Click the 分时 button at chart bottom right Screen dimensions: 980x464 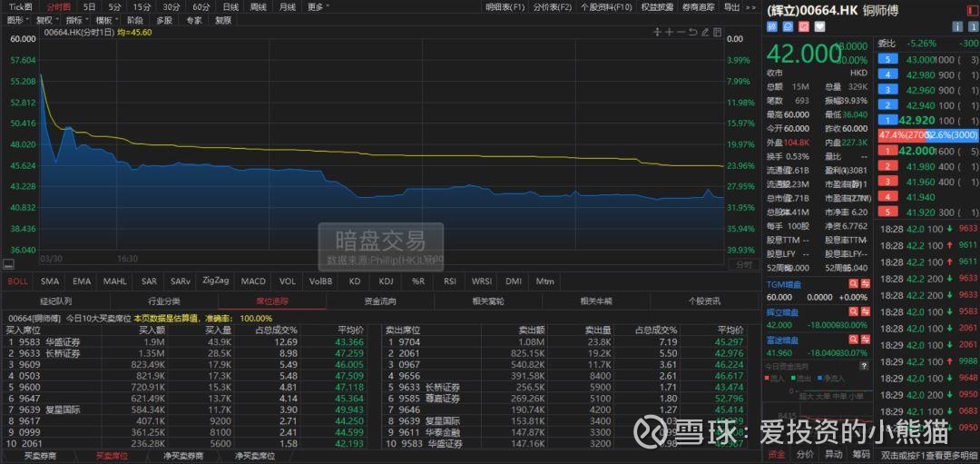(x=744, y=264)
